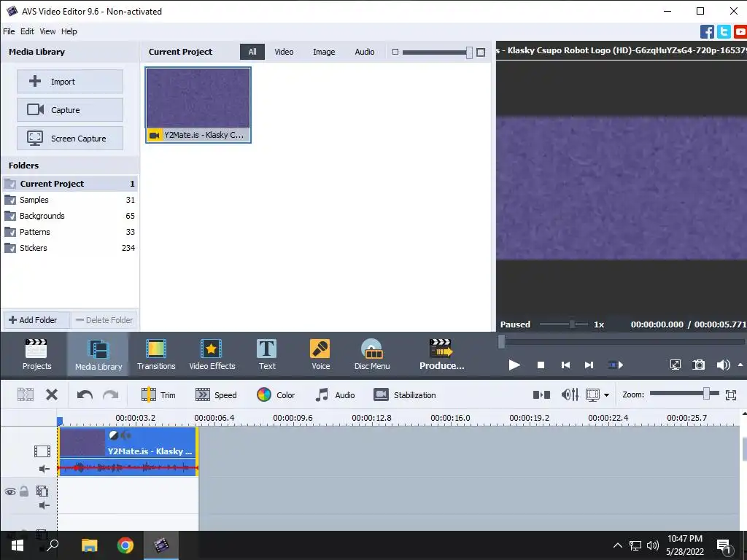Select the Samples folder
The width and height of the screenshot is (747, 560).
click(x=69, y=200)
